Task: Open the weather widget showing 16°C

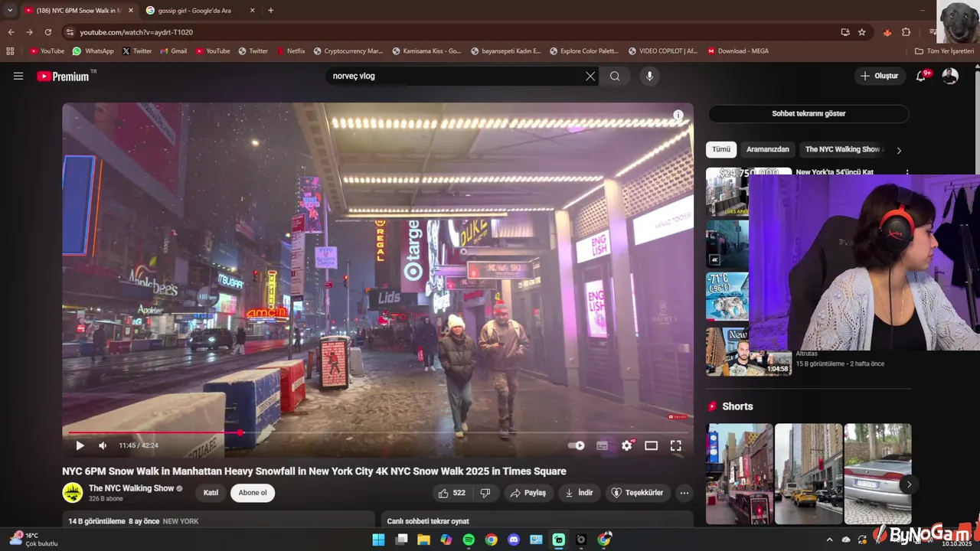Action: [x=34, y=540]
